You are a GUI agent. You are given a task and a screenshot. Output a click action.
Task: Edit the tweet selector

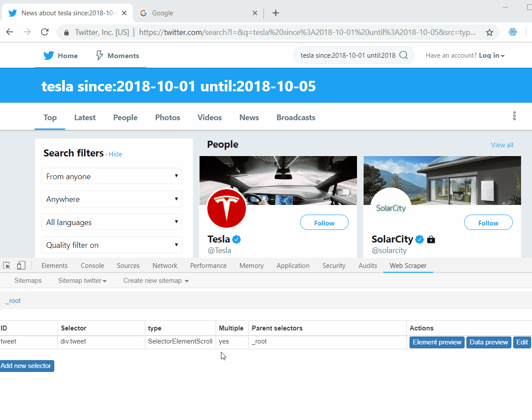click(522, 342)
